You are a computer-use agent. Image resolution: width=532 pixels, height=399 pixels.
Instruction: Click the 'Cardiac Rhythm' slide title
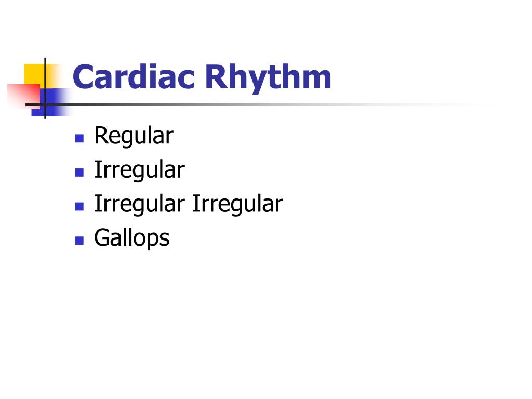click(x=202, y=78)
